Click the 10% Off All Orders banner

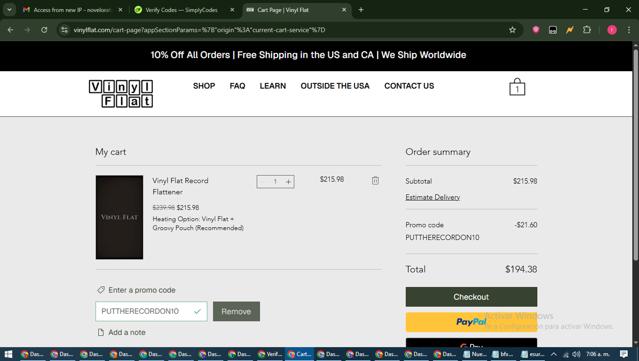[308, 55]
